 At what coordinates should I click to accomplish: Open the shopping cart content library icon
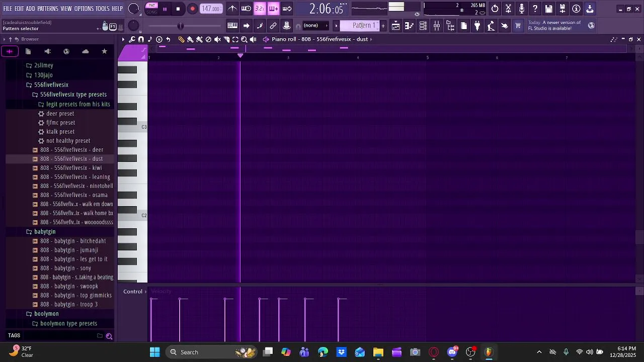pos(518,26)
